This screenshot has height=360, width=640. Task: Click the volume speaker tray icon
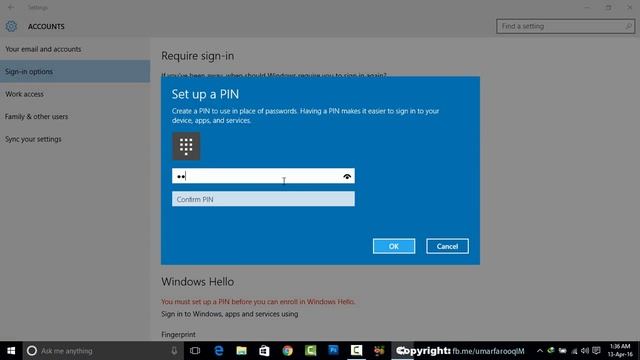585,351
